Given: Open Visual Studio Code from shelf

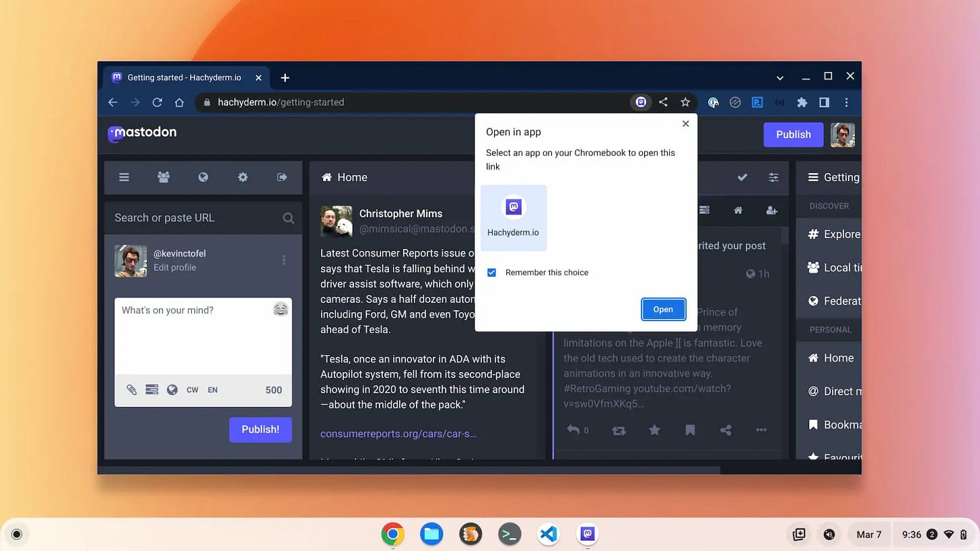Looking at the screenshot, I should pos(549,534).
